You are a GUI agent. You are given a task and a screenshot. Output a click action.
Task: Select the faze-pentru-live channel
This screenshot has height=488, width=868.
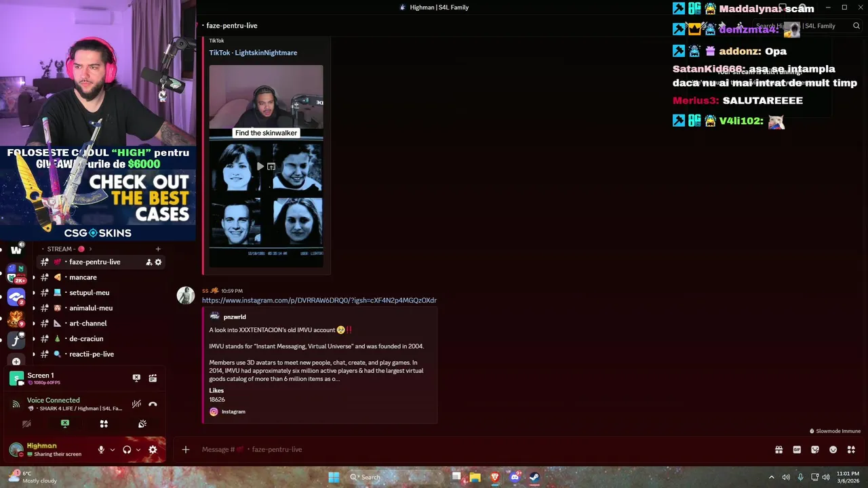[x=99, y=262]
